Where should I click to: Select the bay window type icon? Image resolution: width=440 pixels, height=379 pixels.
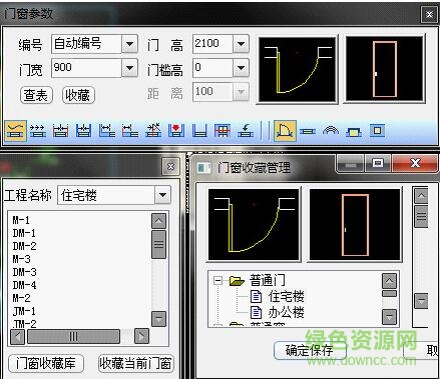pos(354,132)
